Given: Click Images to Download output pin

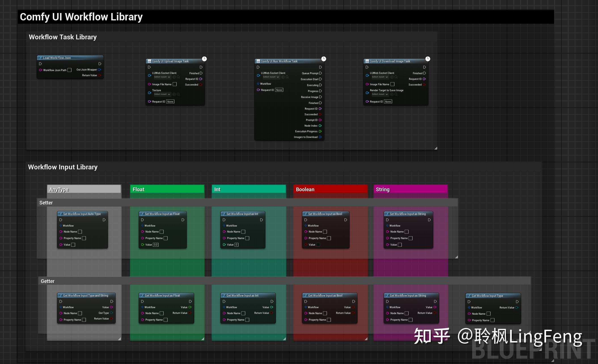Looking at the screenshot, I should coord(320,137).
